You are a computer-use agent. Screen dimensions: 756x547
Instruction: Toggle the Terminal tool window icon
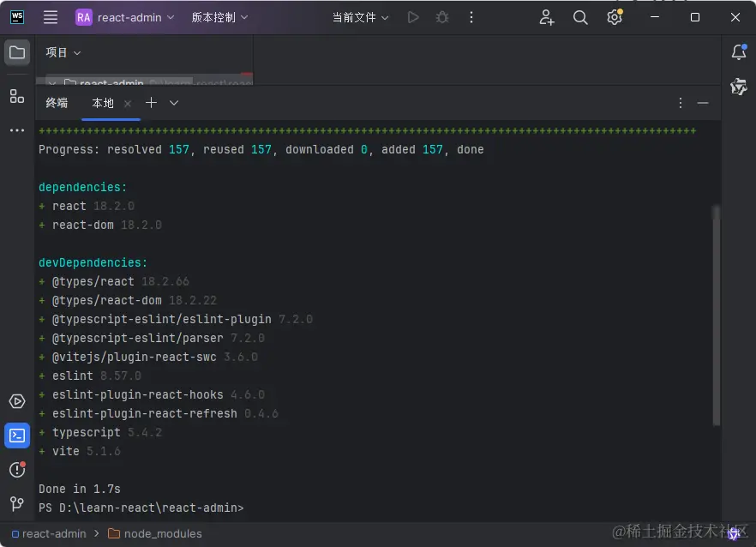tap(17, 436)
